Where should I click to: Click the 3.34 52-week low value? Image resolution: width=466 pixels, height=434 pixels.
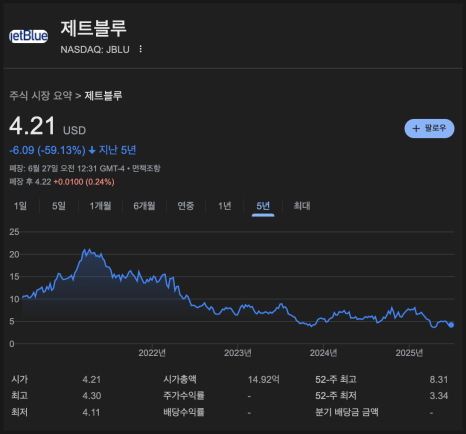click(x=439, y=396)
